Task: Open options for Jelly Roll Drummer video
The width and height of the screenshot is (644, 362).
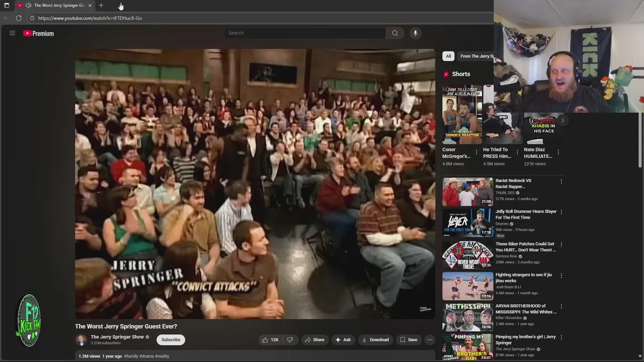Action: coord(561,212)
